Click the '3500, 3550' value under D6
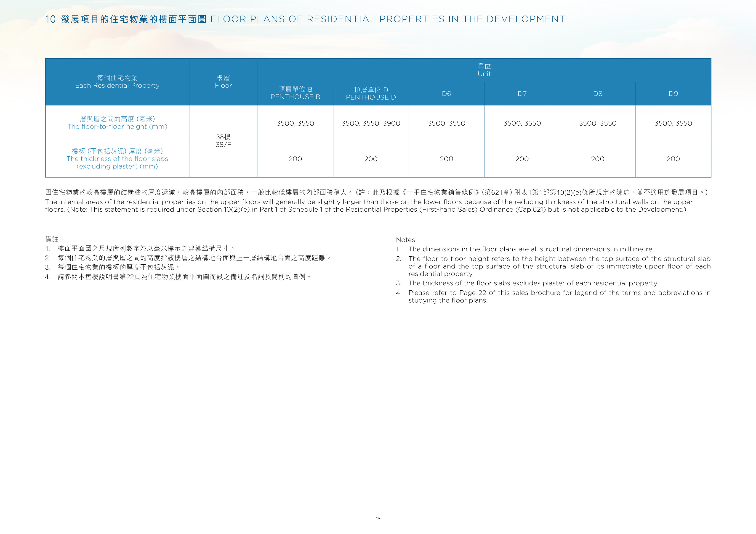The height and width of the screenshot is (534, 756). pos(447,123)
